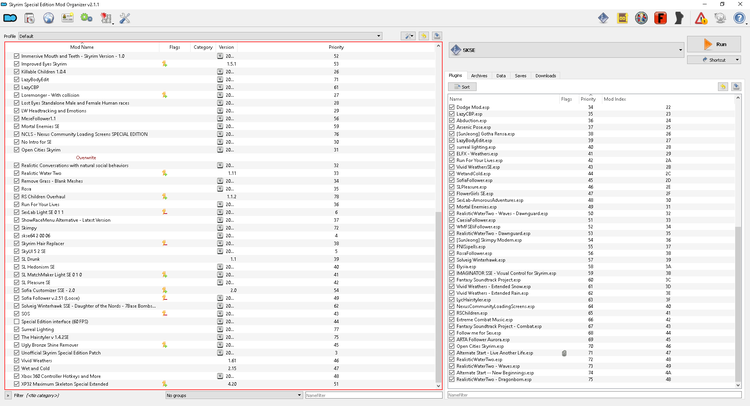The image size is (750, 406).
Task: Open the Tools puzzle-piece toolbar icon
Action: coord(106,18)
